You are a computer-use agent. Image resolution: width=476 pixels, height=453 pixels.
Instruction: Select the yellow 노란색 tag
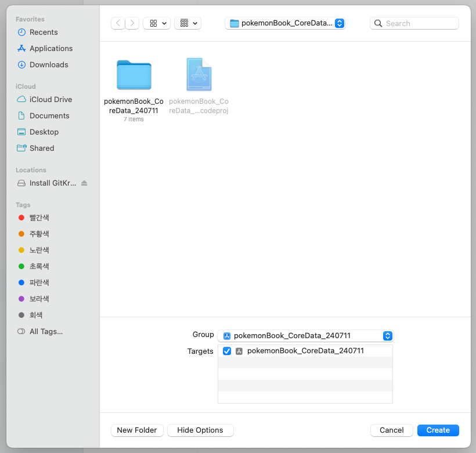34,250
